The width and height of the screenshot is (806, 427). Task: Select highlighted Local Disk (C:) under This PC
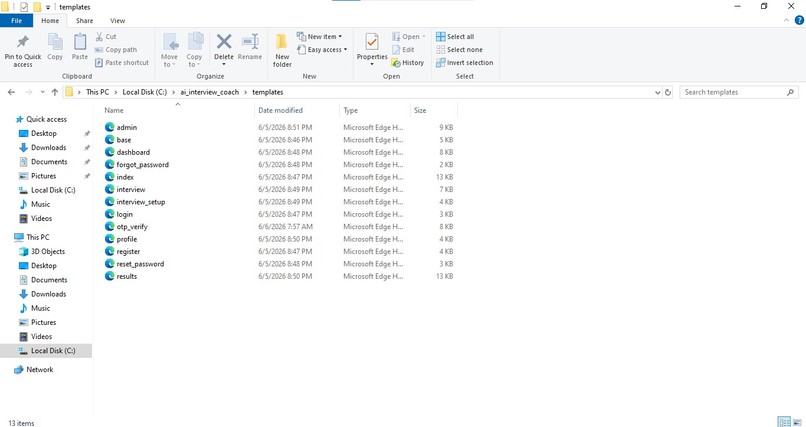46,350
